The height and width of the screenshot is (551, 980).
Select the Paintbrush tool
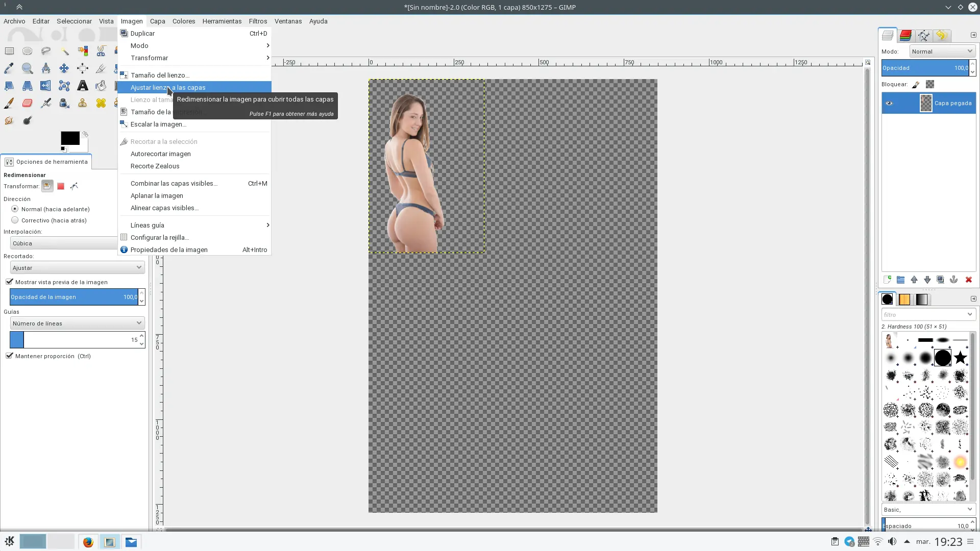pyautogui.click(x=9, y=103)
